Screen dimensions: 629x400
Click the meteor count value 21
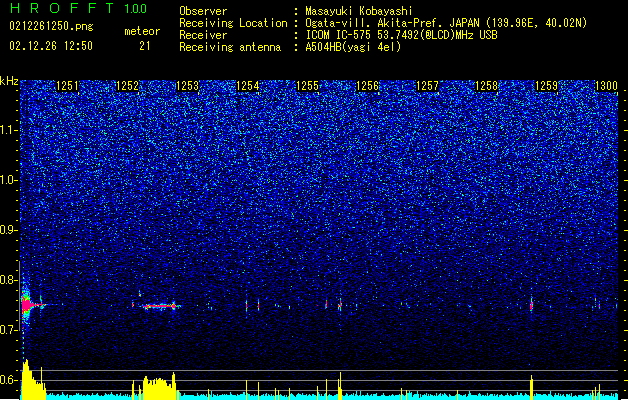(145, 46)
